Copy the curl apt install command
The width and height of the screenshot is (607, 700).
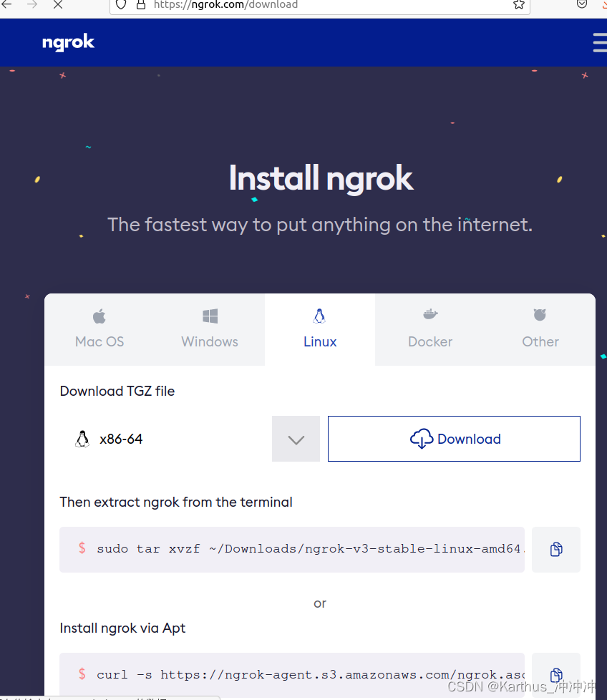coord(556,674)
